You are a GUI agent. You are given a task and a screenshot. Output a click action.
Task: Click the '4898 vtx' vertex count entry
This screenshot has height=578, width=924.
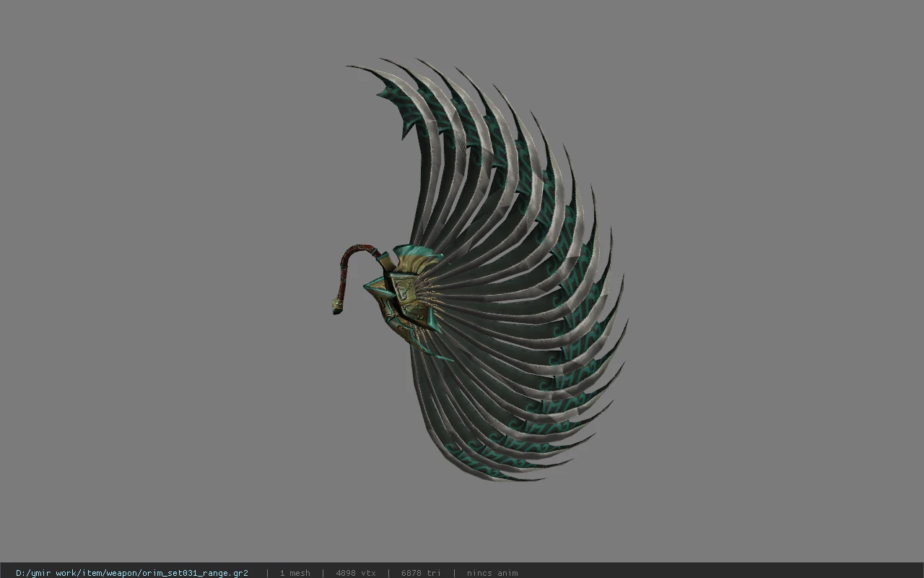356,573
